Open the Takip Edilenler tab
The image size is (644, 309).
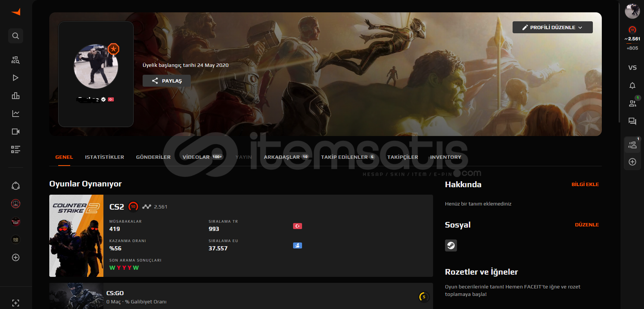[x=348, y=157]
